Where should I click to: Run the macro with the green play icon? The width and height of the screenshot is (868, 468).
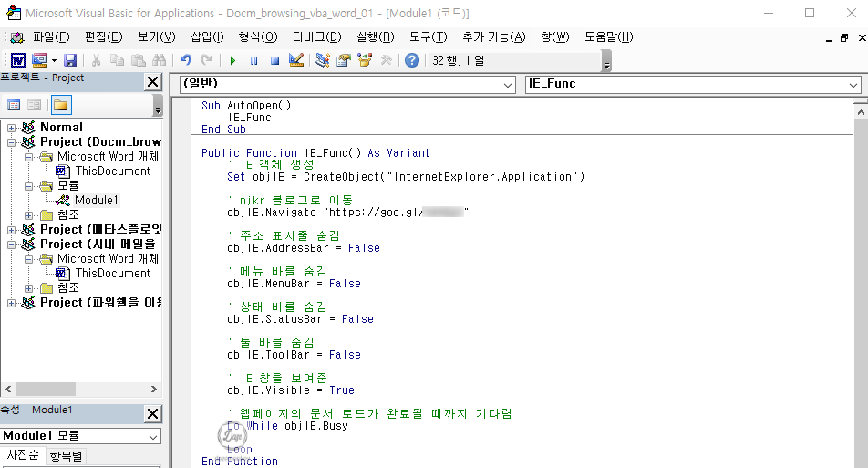point(232,60)
